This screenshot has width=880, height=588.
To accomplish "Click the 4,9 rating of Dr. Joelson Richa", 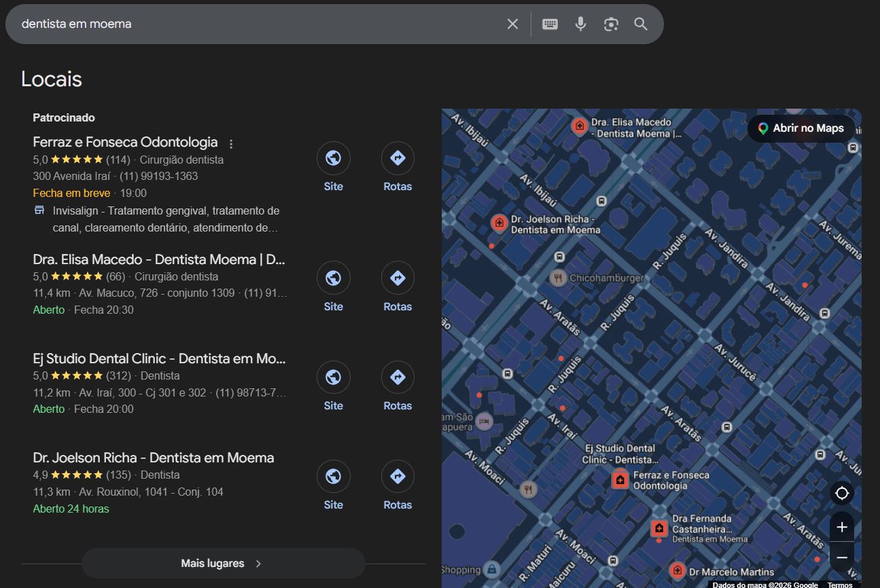I will (x=40, y=475).
